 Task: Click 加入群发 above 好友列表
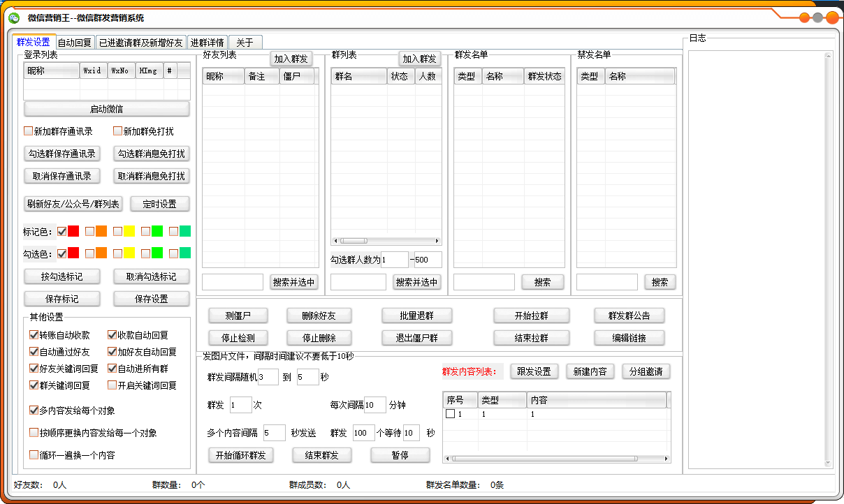tap(291, 59)
